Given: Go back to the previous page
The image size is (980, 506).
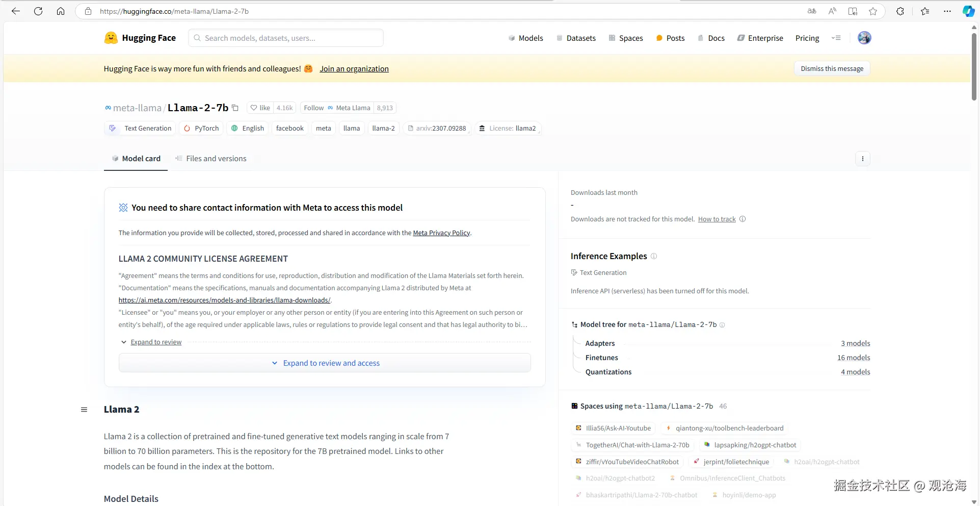Looking at the screenshot, I should click(16, 11).
